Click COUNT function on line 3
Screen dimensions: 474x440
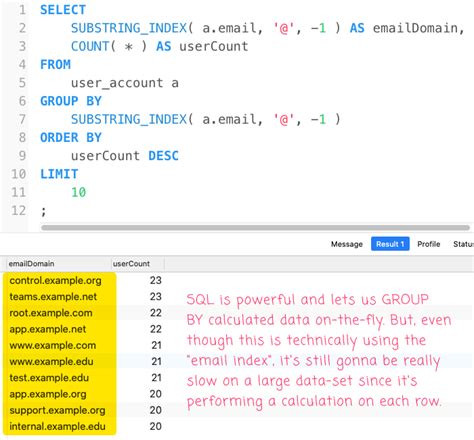(x=90, y=46)
